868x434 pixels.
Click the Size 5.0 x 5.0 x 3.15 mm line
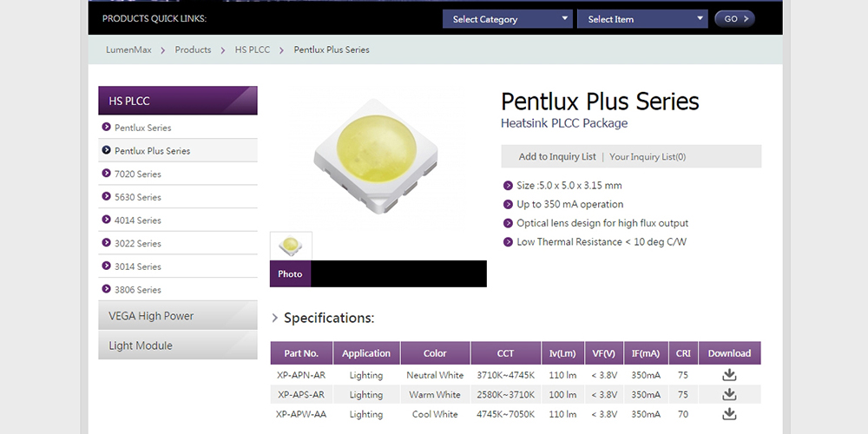tap(569, 186)
